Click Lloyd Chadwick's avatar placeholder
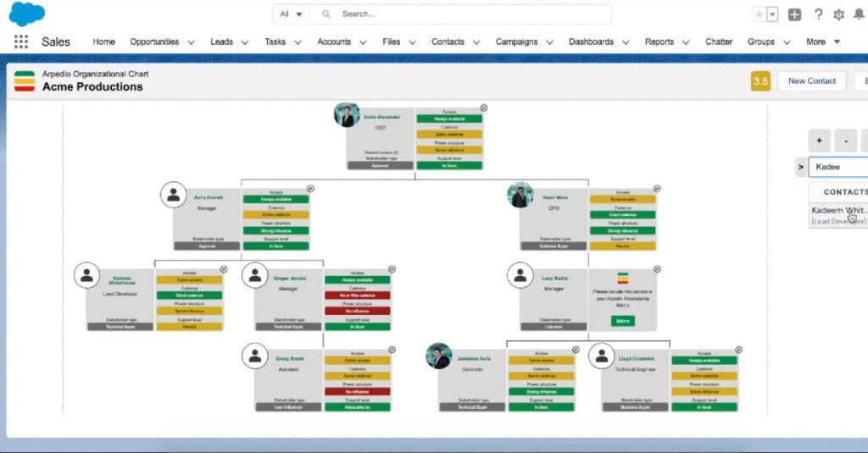This screenshot has width=868, height=453. click(x=602, y=356)
